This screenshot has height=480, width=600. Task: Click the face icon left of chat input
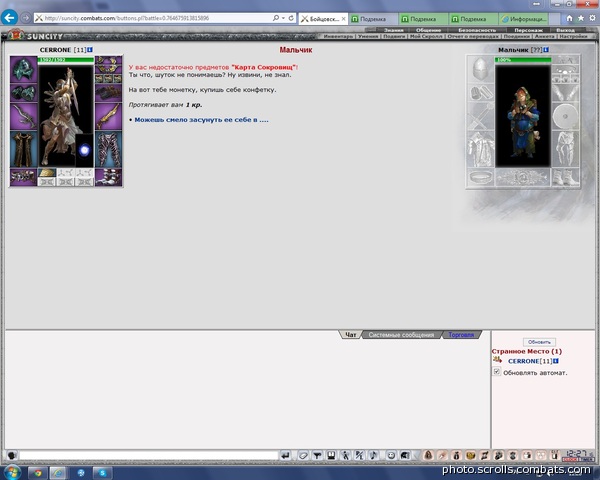click(x=12, y=456)
